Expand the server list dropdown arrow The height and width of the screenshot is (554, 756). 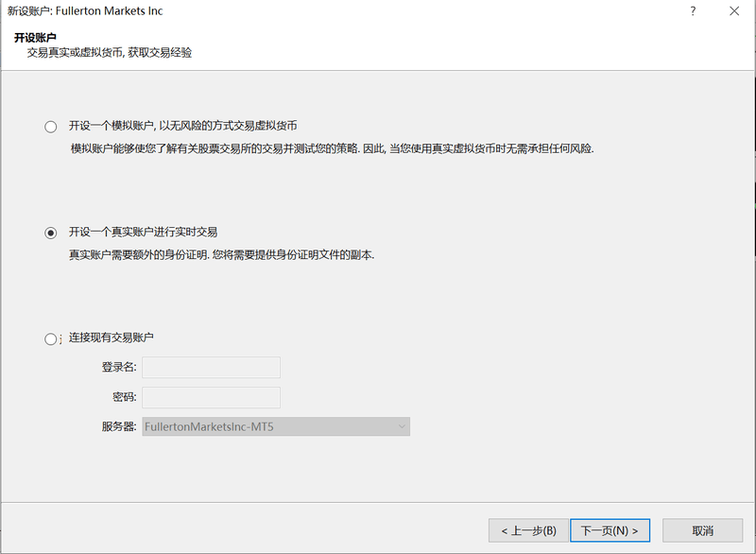(402, 427)
